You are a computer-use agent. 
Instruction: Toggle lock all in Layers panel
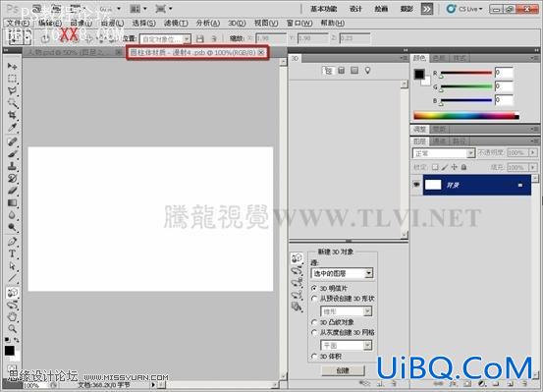coord(463,167)
